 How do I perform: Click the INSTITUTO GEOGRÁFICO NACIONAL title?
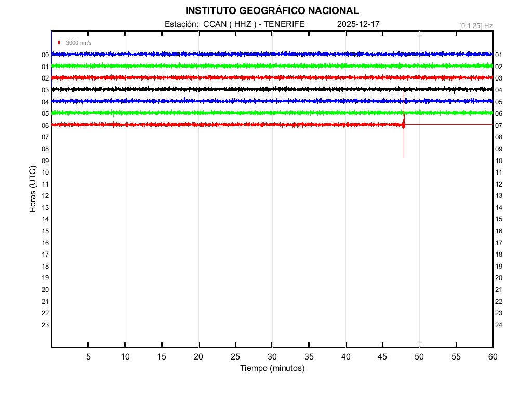tap(272, 11)
